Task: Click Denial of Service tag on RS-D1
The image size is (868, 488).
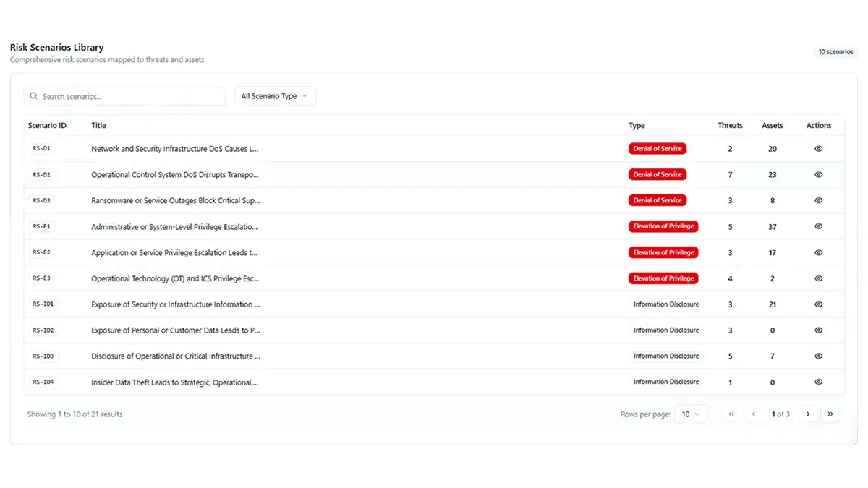Action: tap(658, 148)
